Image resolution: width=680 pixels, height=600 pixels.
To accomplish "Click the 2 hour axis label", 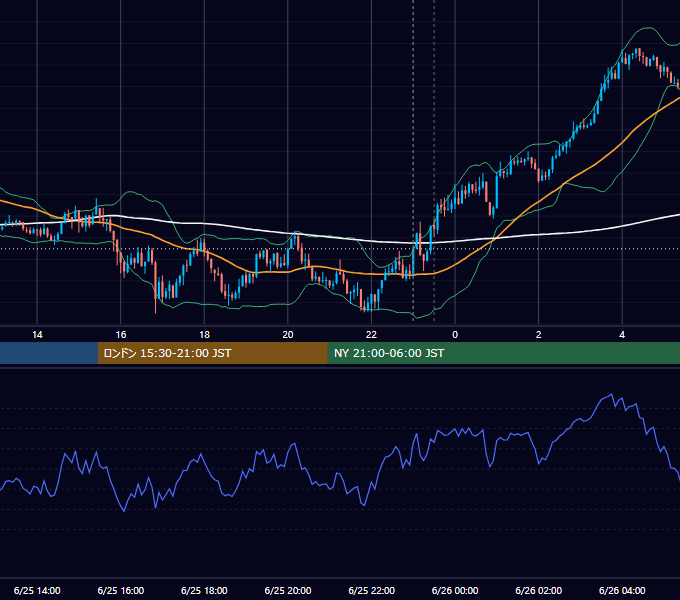I will (539, 335).
